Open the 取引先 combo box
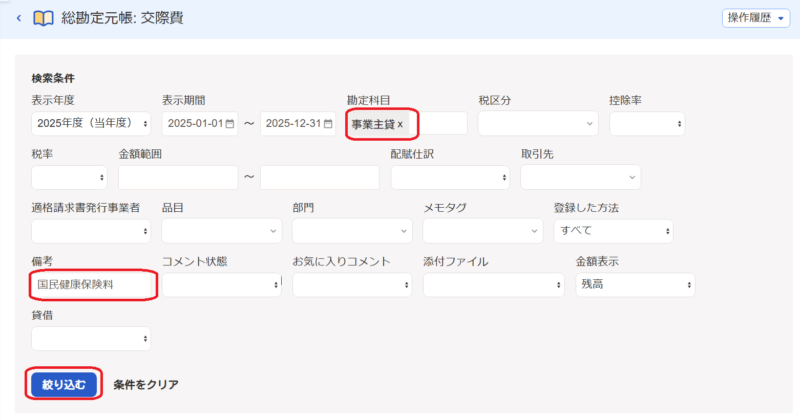 click(x=580, y=177)
